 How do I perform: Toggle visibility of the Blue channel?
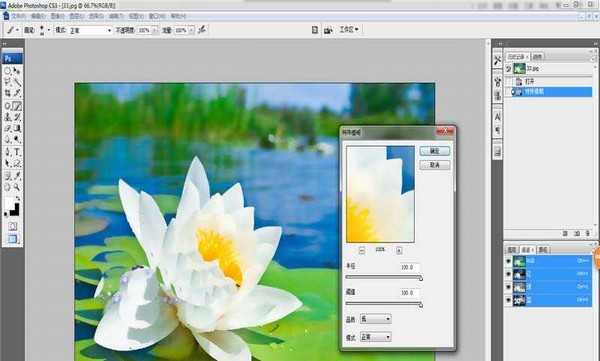point(509,301)
